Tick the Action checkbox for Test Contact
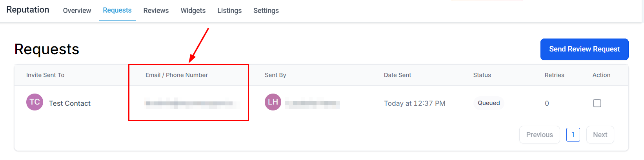The width and height of the screenshot is (644, 160). click(597, 103)
